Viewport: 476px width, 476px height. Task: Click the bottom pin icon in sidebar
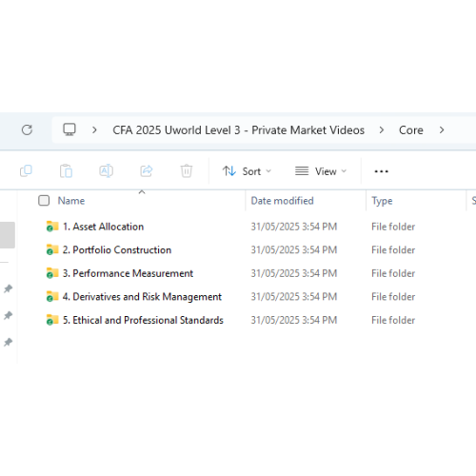pos(8,342)
